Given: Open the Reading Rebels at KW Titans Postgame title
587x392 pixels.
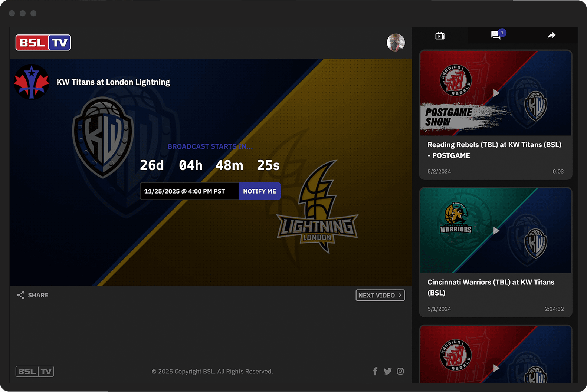Looking at the screenshot, I should coord(494,150).
